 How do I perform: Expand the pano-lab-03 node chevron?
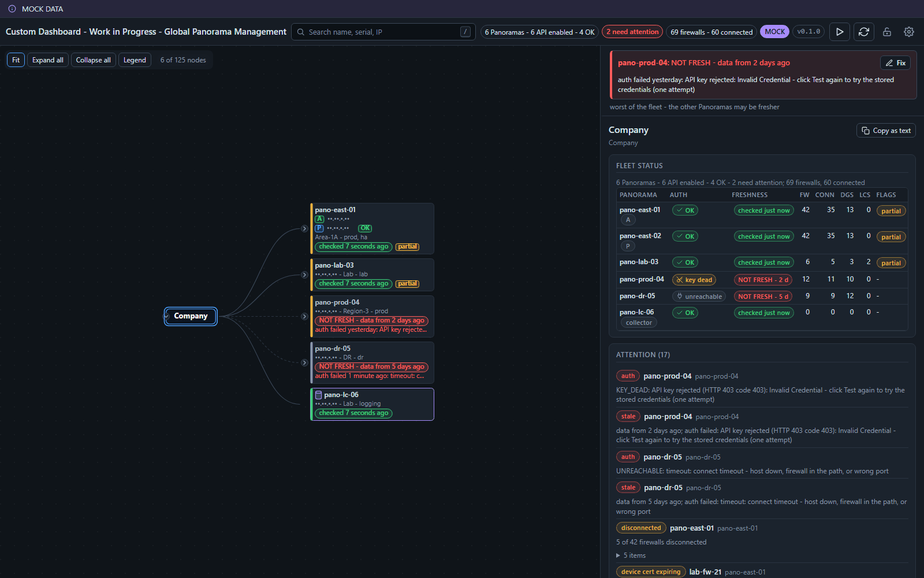coord(304,275)
